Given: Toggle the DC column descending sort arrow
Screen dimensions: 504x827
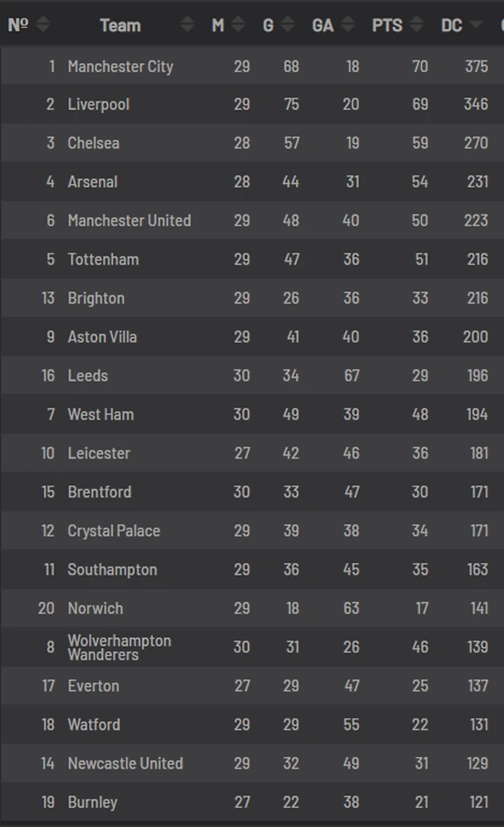Looking at the screenshot, I should (x=476, y=25).
